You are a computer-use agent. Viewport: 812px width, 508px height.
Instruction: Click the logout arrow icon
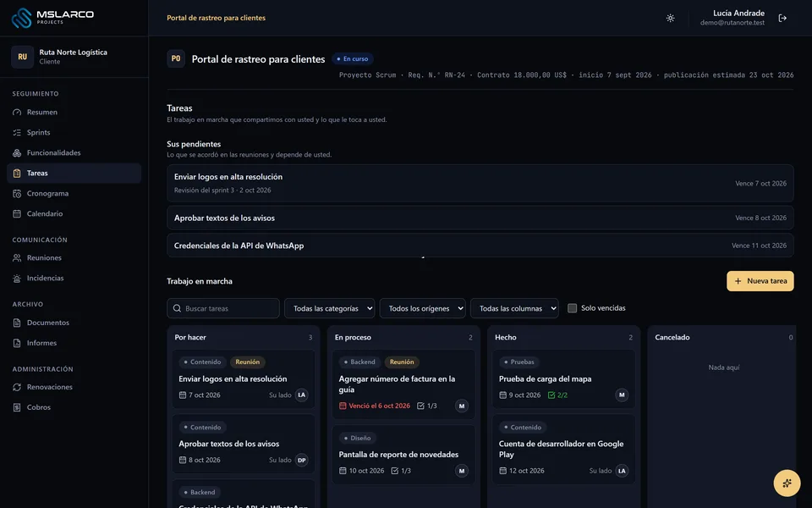click(782, 18)
